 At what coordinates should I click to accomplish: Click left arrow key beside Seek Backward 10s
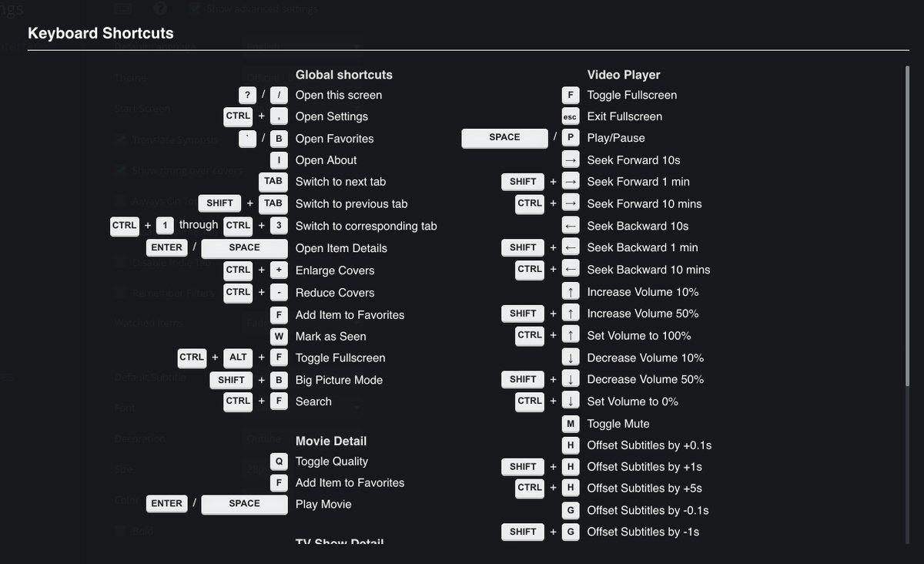[570, 226]
